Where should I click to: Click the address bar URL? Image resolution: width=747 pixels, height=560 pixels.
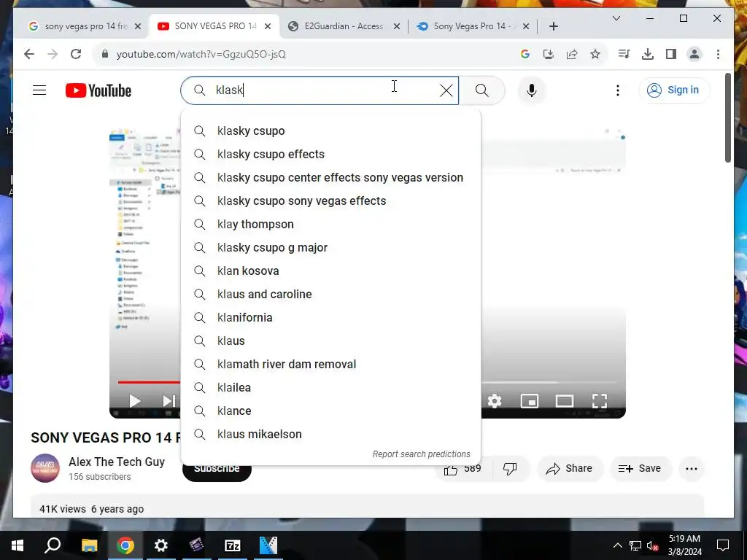click(x=201, y=54)
